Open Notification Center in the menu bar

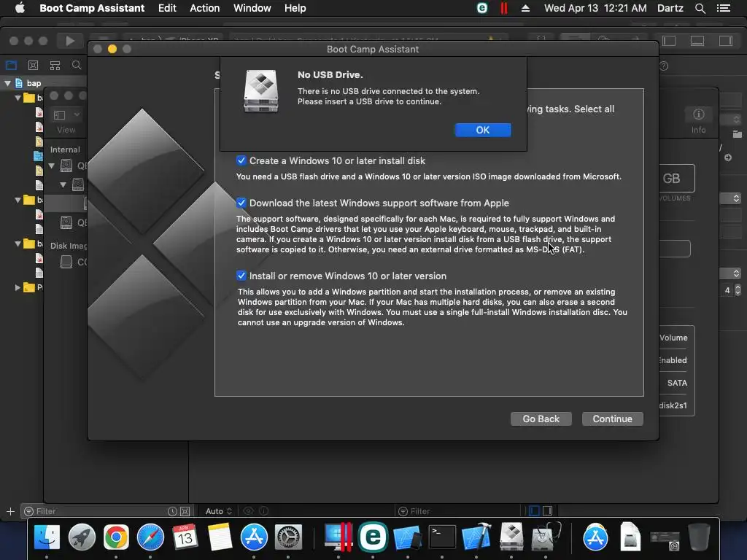(x=723, y=8)
